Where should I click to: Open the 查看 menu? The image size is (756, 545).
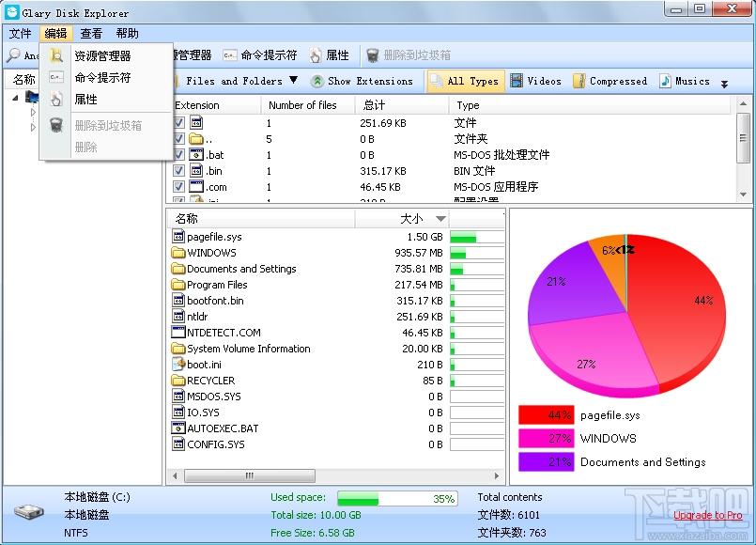click(x=91, y=33)
